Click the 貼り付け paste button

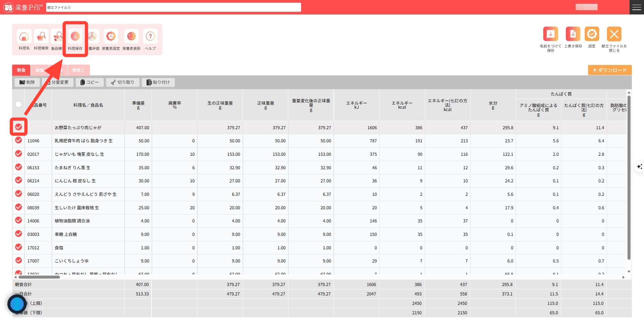(x=158, y=82)
